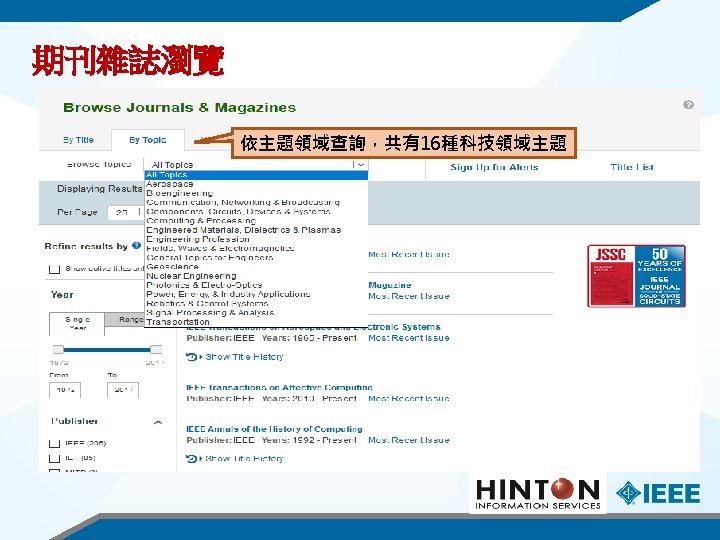Most Recent Issue for Annals of History
Image resolution: width=720 pixels, height=540 pixels.
409,440
